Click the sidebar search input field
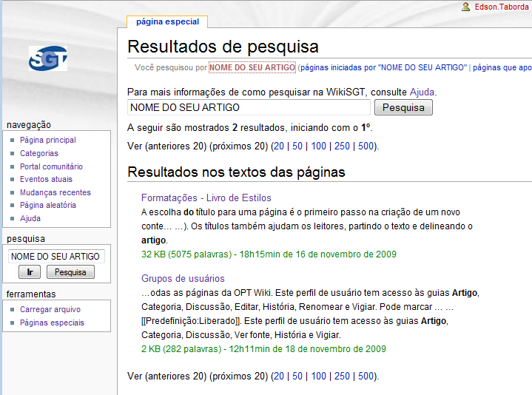The width and height of the screenshot is (532, 395). [56, 257]
